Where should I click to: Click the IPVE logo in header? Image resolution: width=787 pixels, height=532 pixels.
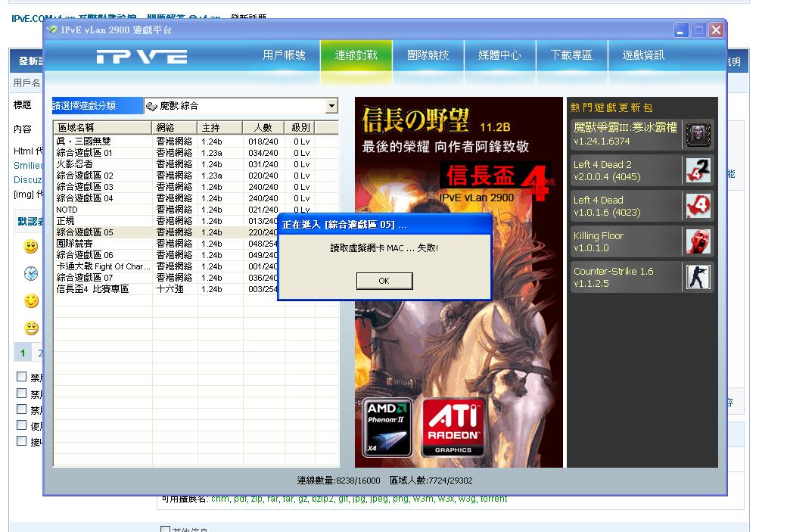tap(142, 57)
